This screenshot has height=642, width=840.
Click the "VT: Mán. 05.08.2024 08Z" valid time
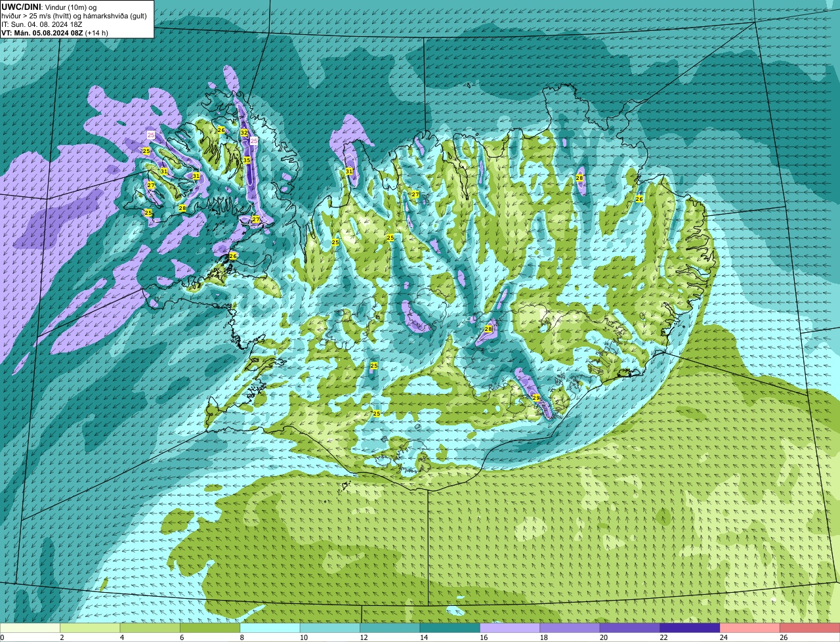pos(42,33)
